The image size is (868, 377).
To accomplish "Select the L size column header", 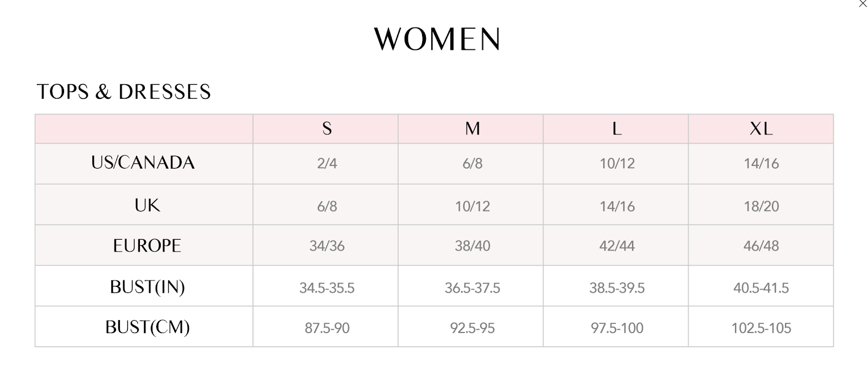I will pos(616,129).
